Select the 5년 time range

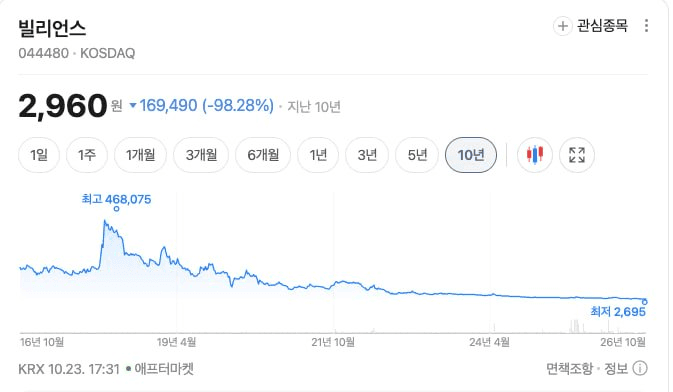click(417, 155)
